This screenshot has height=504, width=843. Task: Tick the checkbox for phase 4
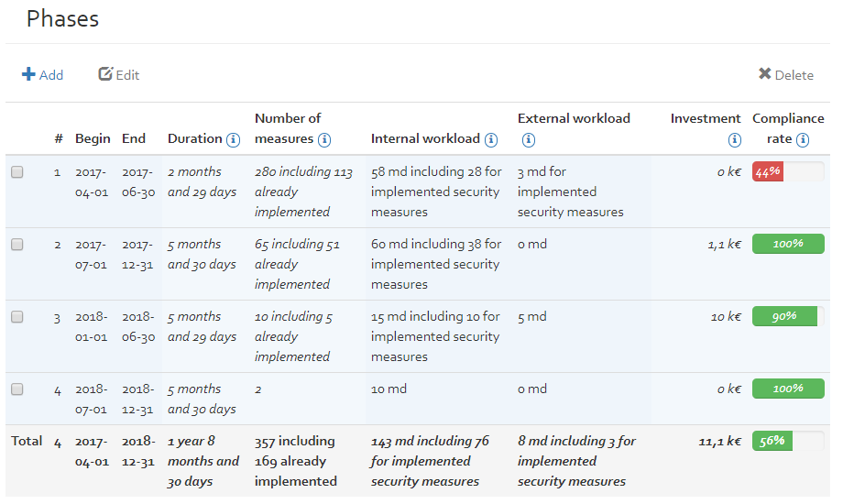click(x=17, y=389)
